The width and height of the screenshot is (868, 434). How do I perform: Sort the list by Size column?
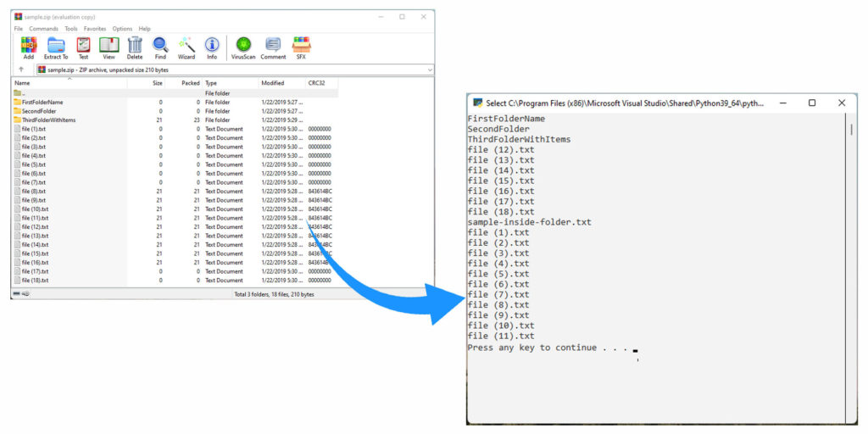point(157,83)
